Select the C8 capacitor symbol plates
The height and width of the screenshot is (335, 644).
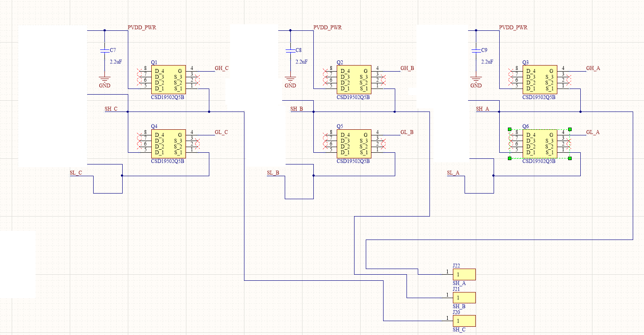coord(290,51)
